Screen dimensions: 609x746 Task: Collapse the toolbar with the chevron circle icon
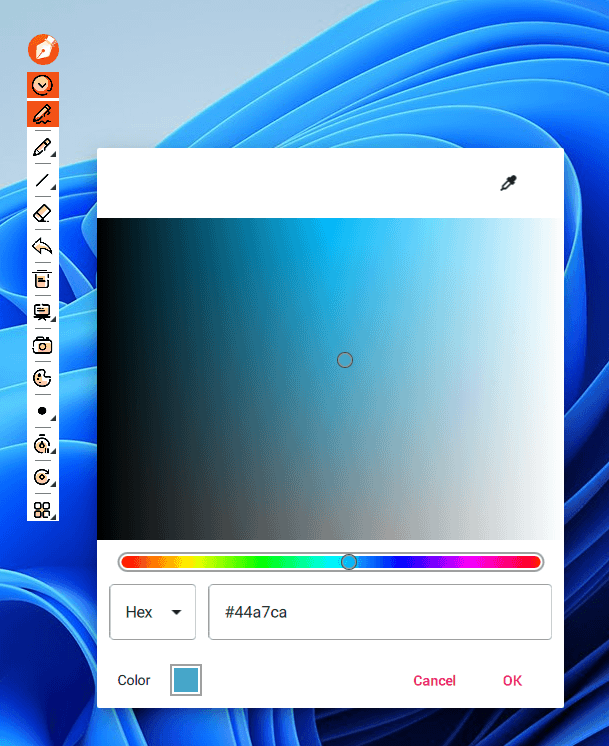43,85
